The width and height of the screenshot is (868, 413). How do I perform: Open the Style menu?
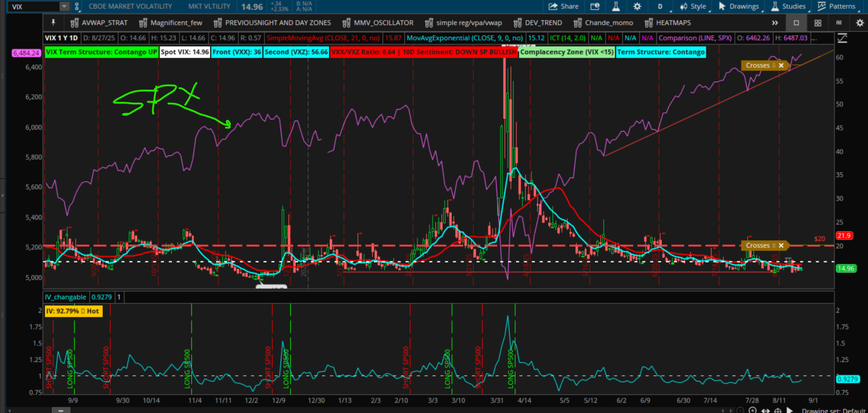694,6
